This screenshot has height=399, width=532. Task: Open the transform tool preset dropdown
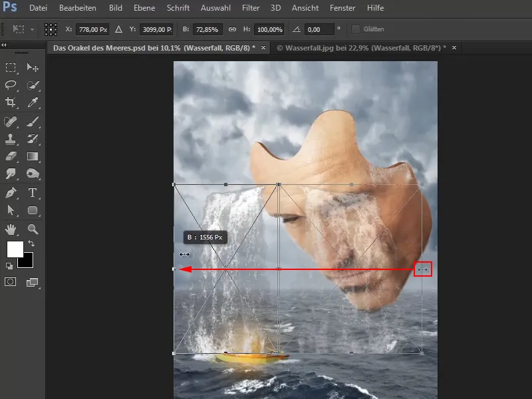point(32,29)
